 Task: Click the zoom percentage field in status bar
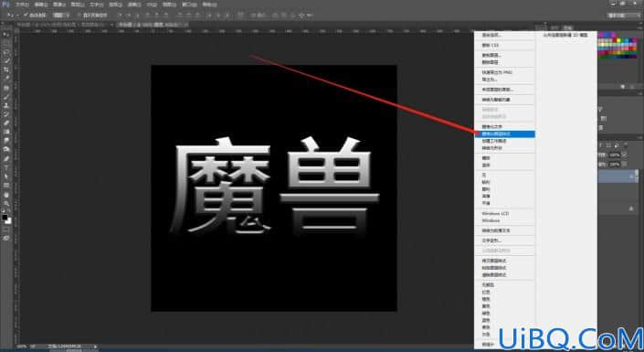point(21,347)
